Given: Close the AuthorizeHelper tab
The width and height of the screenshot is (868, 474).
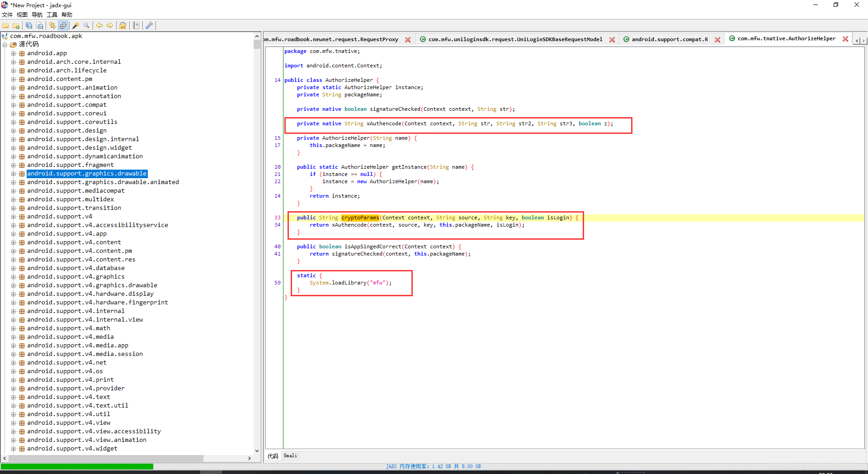Looking at the screenshot, I should [845, 39].
